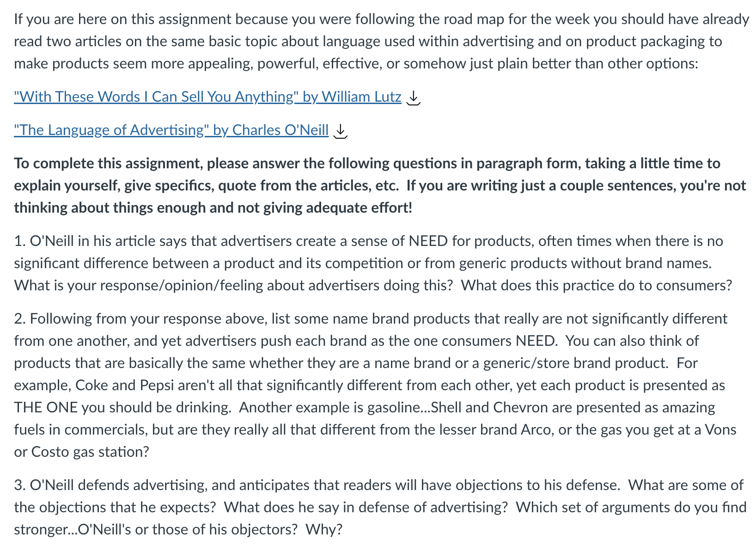Open the William Lutz article link
This screenshot has height=552, width=756.
click(x=207, y=97)
